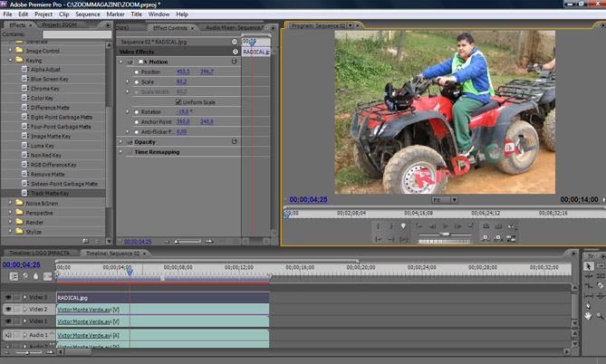The height and width of the screenshot is (364, 606).
Task: Expand the Noise & Grain effects folder
Action: coord(10,203)
